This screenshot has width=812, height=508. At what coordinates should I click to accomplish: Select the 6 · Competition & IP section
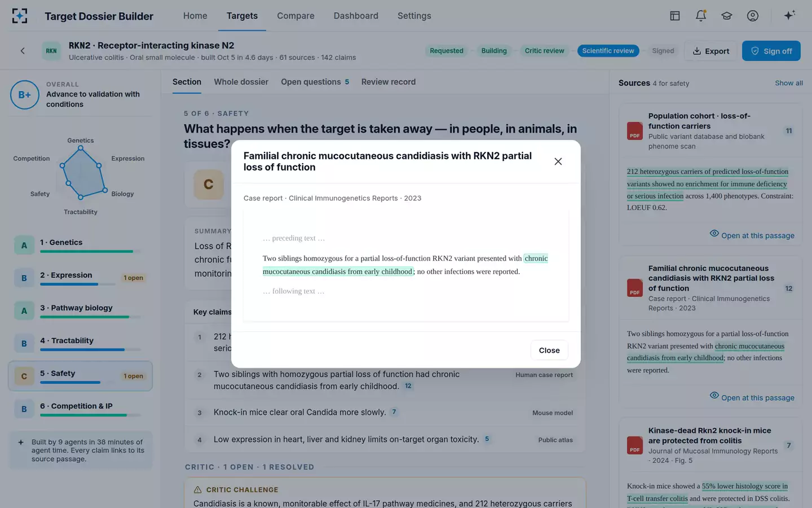(80, 409)
